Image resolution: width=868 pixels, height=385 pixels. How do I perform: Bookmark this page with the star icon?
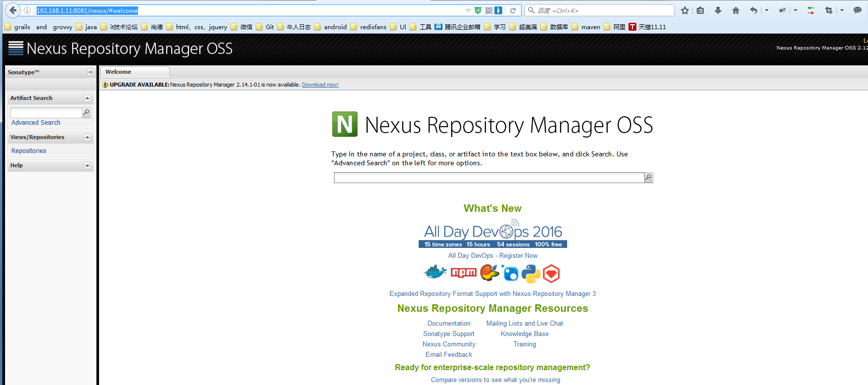[685, 10]
